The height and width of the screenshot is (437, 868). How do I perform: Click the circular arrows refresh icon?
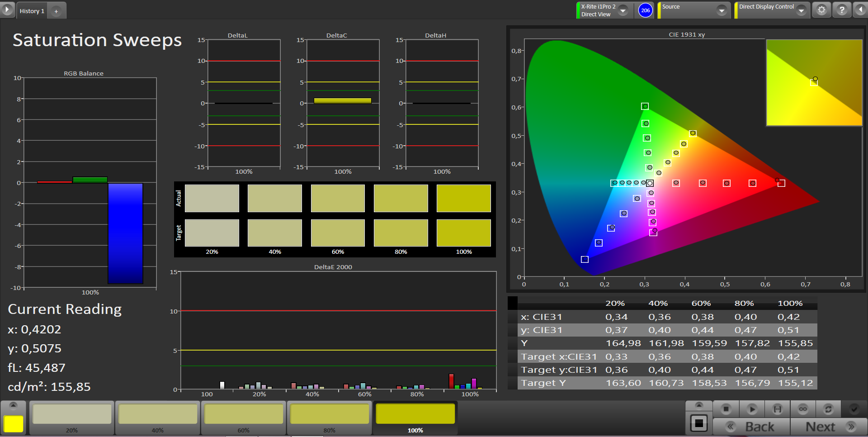coord(828,409)
